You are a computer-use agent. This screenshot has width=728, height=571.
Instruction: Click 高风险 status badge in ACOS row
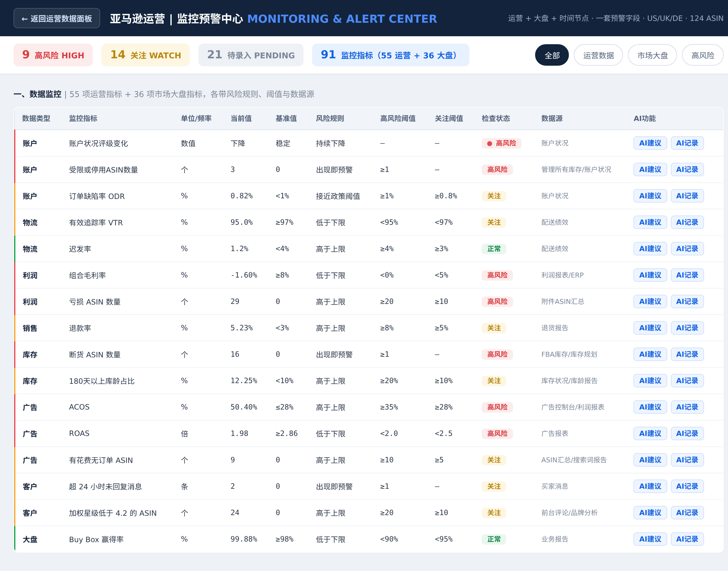(497, 407)
